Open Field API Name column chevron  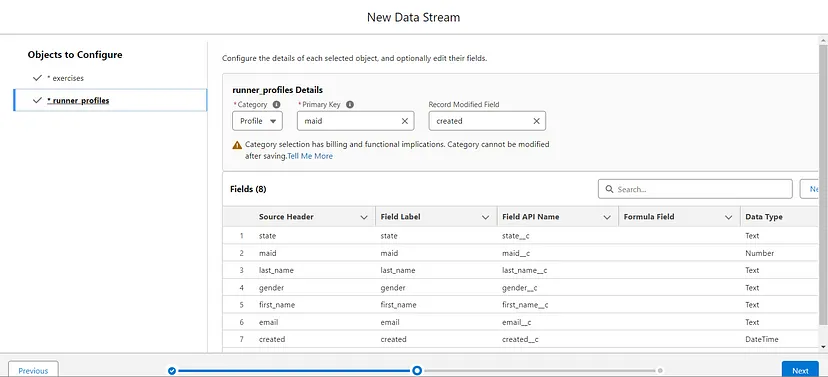(x=607, y=217)
